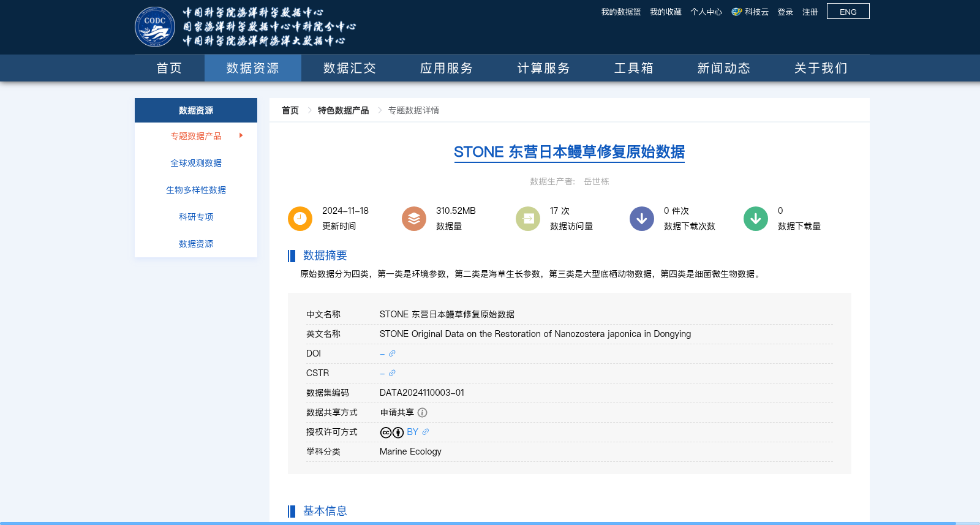Click the 科技云 cloud icon
The height and width of the screenshot is (525, 980).
[737, 12]
